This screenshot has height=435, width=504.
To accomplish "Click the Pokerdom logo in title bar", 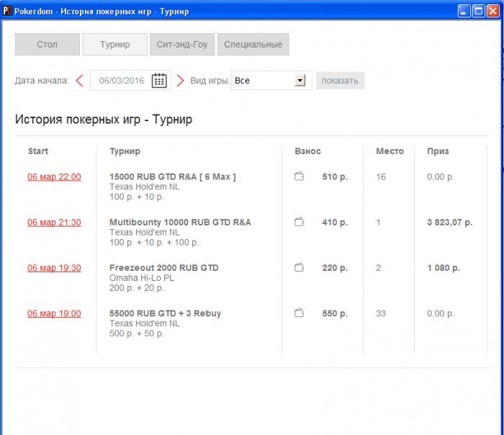I will pos(8,11).
